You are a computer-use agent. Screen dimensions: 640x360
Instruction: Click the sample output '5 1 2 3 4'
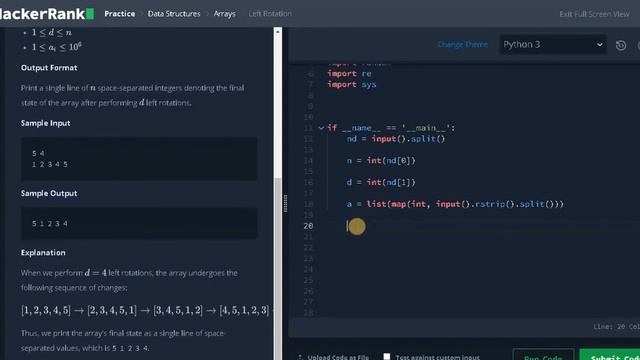pos(49,223)
